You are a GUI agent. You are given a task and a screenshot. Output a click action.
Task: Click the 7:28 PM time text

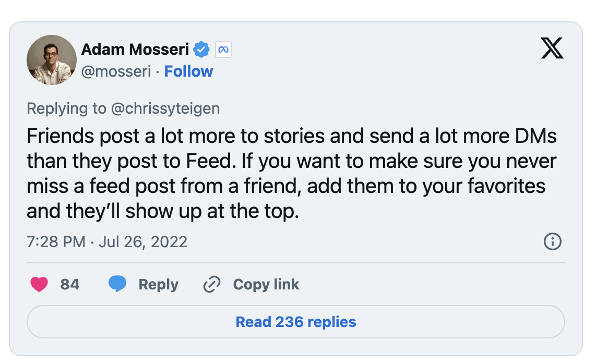[56, 242]
